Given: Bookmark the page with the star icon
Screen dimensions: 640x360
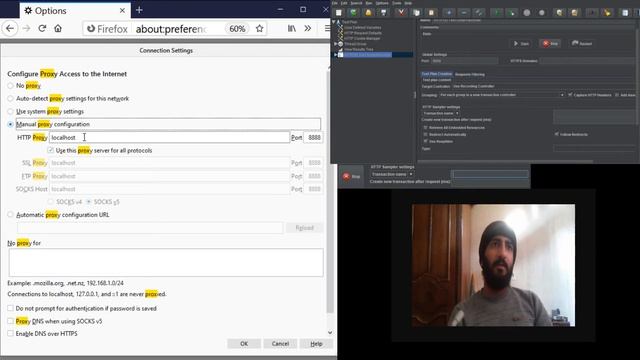Looking at the screenshot, I should [x=259, y=29].
